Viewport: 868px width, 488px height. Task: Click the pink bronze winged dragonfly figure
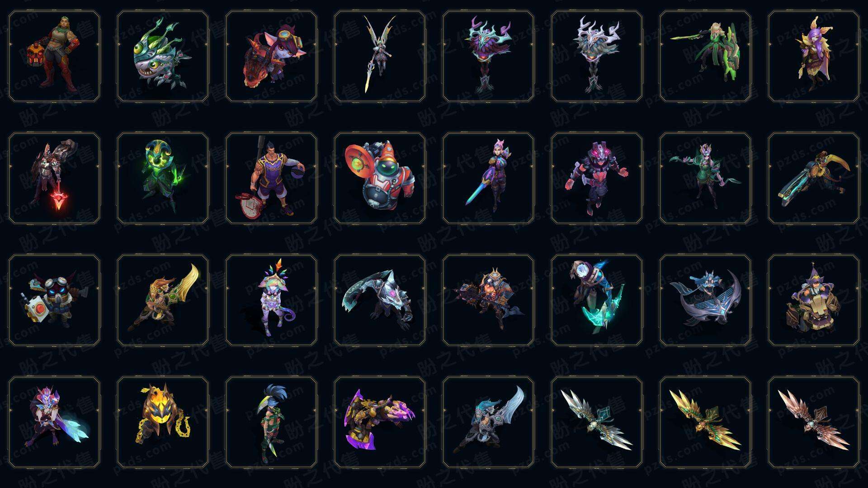[814, 422]
